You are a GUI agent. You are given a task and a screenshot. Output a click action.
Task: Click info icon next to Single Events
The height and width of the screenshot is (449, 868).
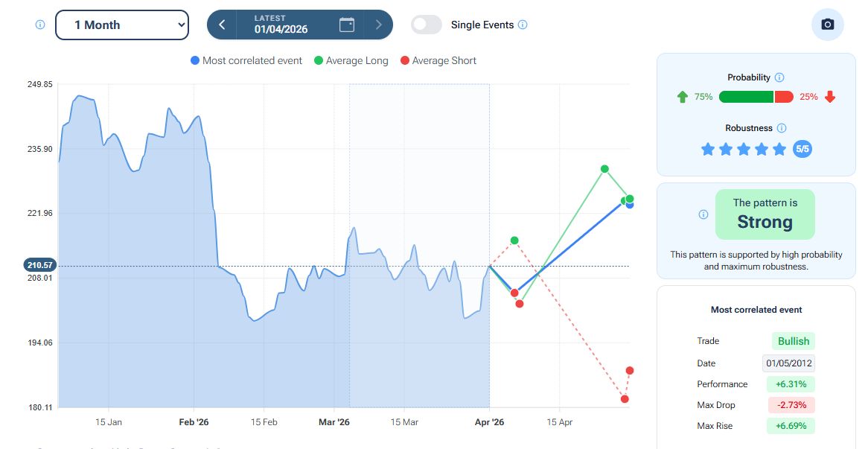pos(523,25)
